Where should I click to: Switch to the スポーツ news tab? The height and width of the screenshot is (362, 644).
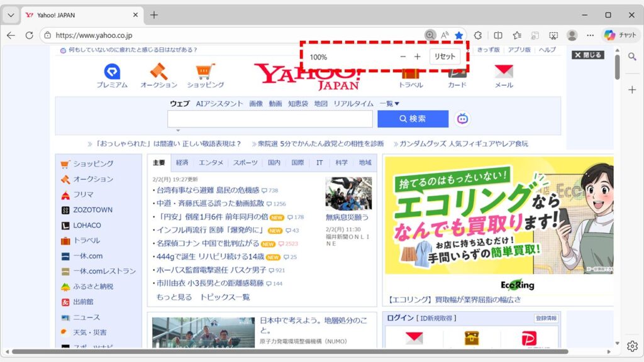(x=244, y=162)
